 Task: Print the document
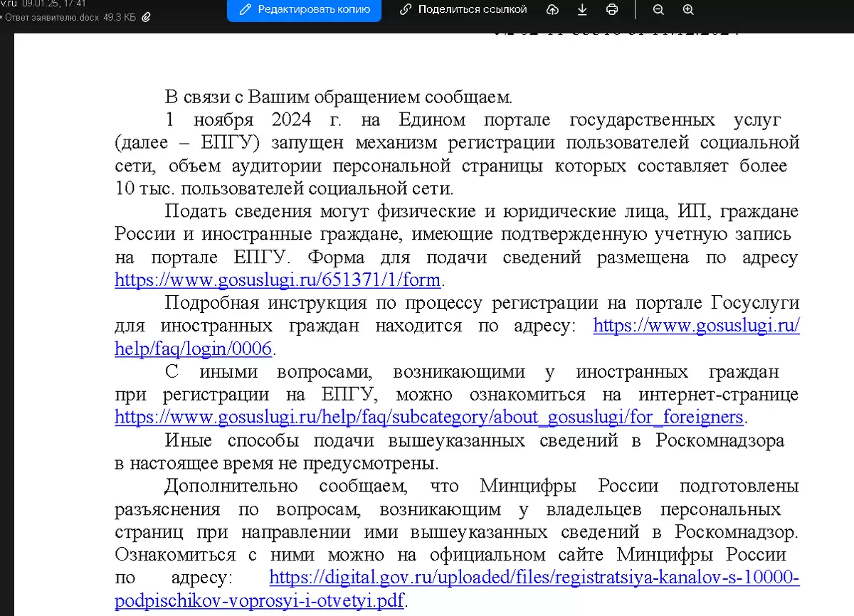tap(611, 9)
